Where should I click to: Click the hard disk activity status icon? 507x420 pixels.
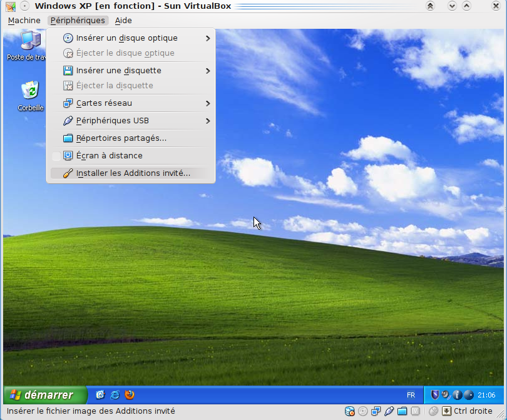click(x=350, y=411)
